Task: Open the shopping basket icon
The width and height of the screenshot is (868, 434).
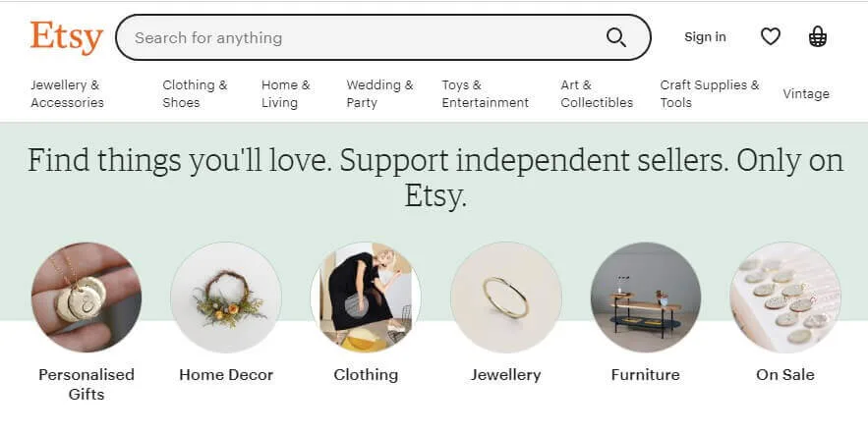Action: [x=818, y=37]
